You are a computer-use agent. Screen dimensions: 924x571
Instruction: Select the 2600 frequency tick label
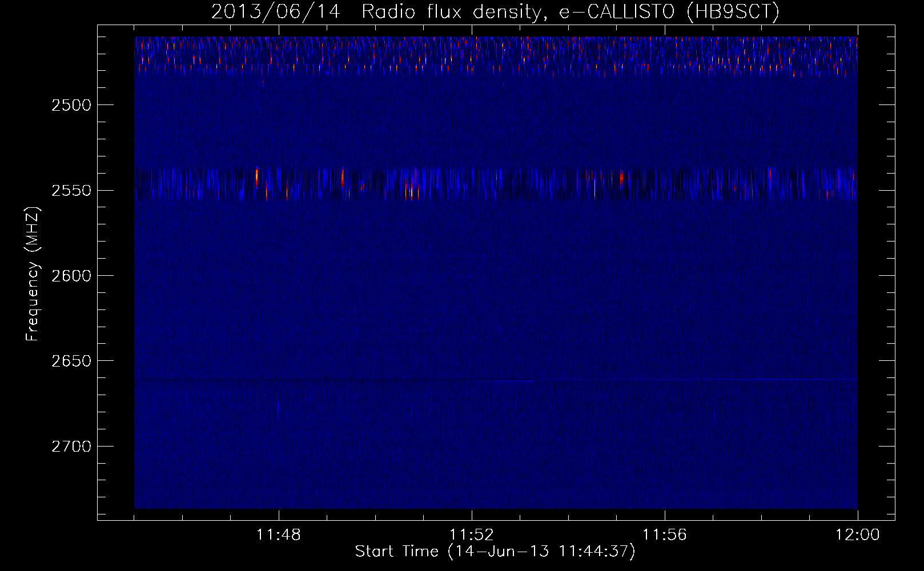(71, 276)
